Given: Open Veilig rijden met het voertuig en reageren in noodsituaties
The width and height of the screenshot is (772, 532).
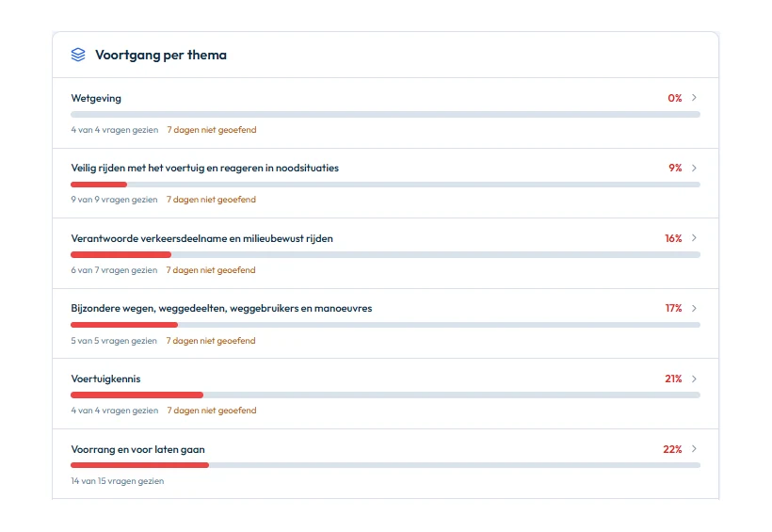Looking at the screenshot, I should (x=205, y=168).
